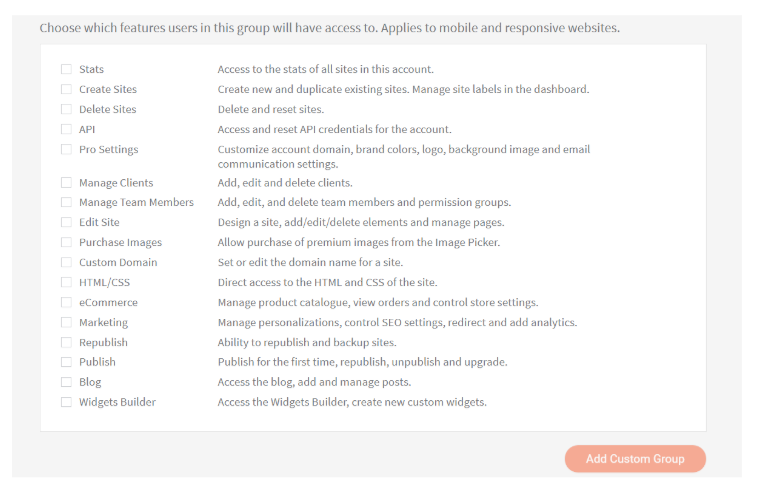Click the Widgets Builder label text
Viewport: 757px width, 490px height.
[x=117, y=402]
